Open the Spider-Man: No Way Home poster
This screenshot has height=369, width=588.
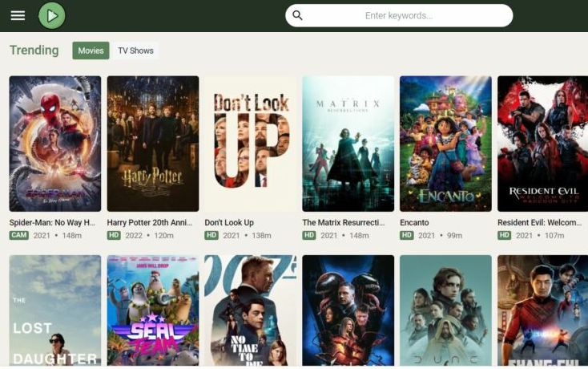pos(55,144)
